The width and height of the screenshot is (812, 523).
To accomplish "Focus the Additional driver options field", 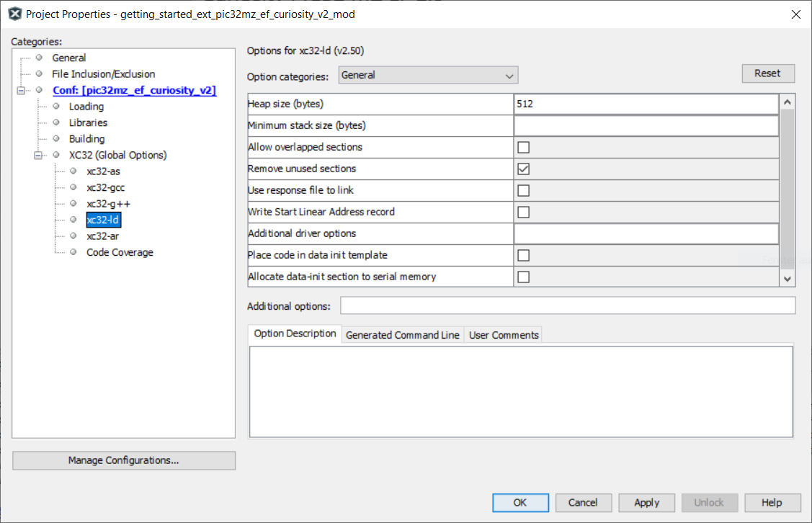I will [646, 233].
